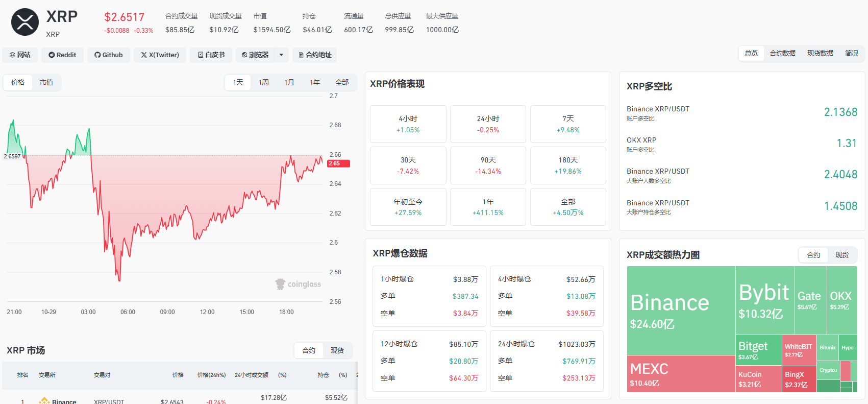Switch heatmap to 合约 futures
The height and width of the screenshot is (404, 868).
(813, 255)
